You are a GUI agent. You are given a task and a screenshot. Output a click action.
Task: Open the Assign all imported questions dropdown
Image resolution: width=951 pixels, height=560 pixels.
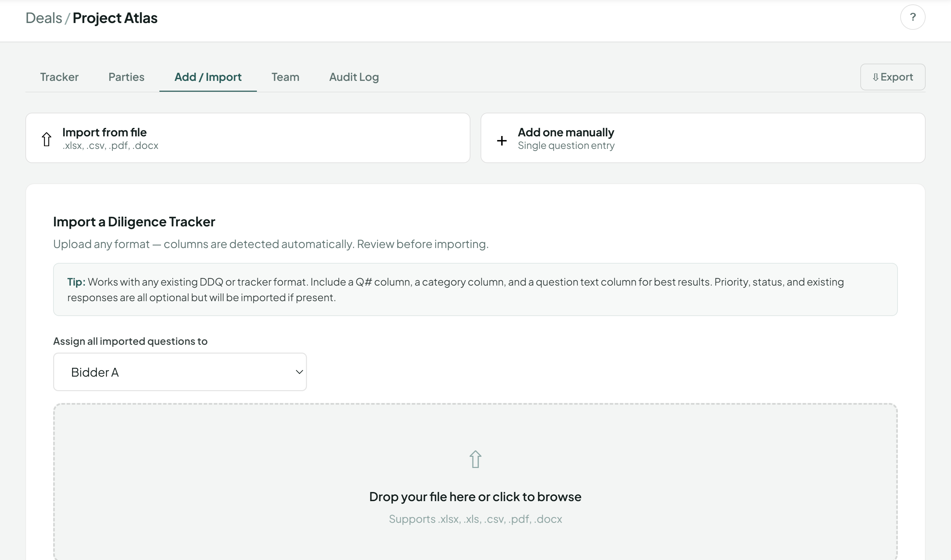click(x=180, y=372)
